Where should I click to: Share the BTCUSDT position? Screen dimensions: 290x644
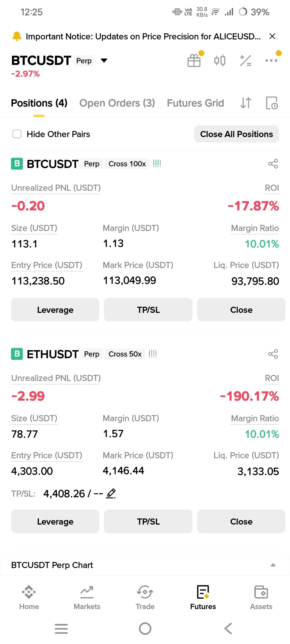coord(273,164)
